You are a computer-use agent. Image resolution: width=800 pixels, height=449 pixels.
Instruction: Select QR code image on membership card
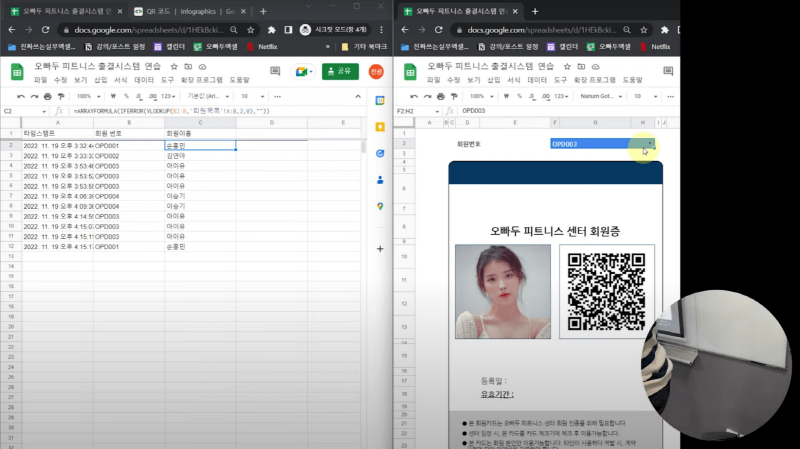[607, 291]
